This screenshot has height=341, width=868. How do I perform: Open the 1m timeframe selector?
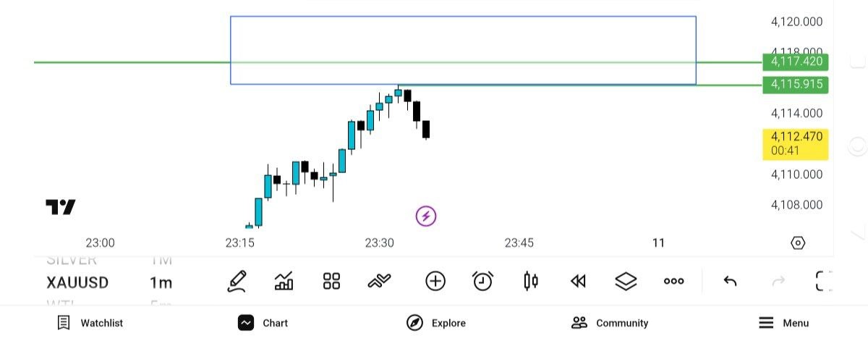(x=161, y=282)
